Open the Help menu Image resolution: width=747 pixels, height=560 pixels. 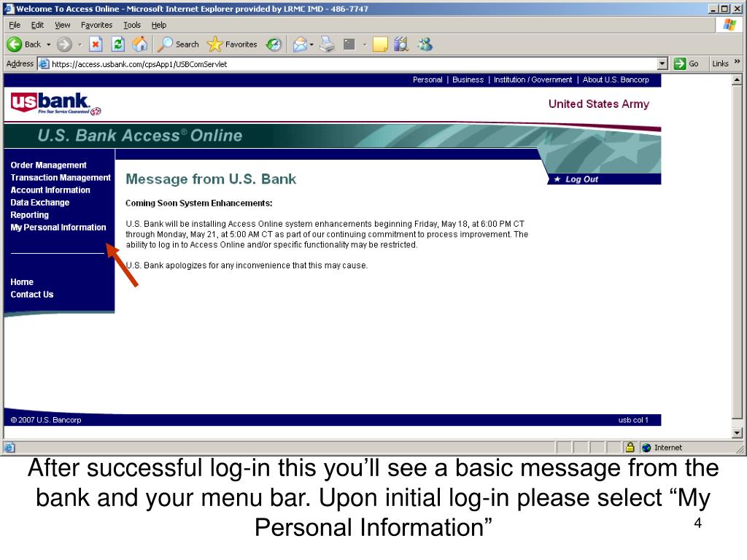158,25
